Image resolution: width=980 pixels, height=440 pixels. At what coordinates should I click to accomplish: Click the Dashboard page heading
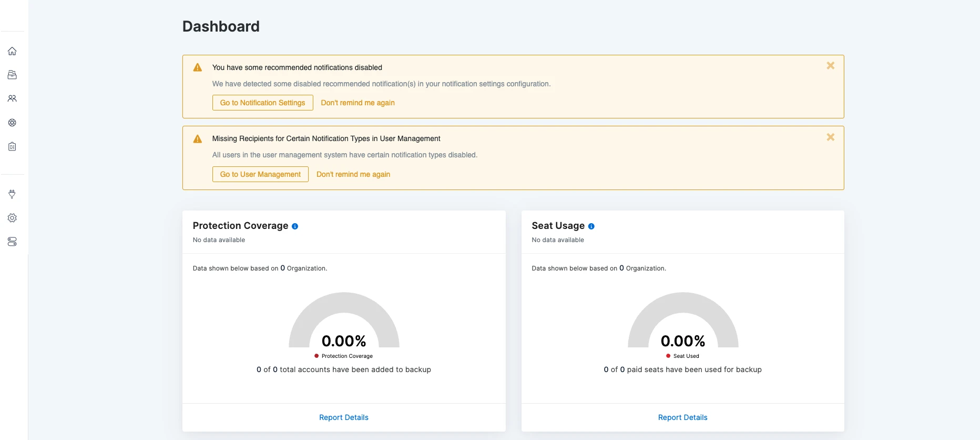221,26
